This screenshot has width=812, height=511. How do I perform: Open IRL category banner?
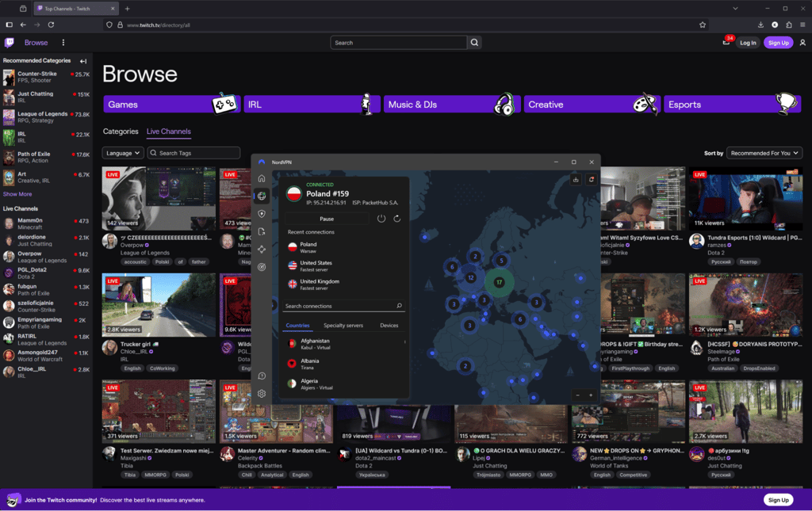coord(312,105)
